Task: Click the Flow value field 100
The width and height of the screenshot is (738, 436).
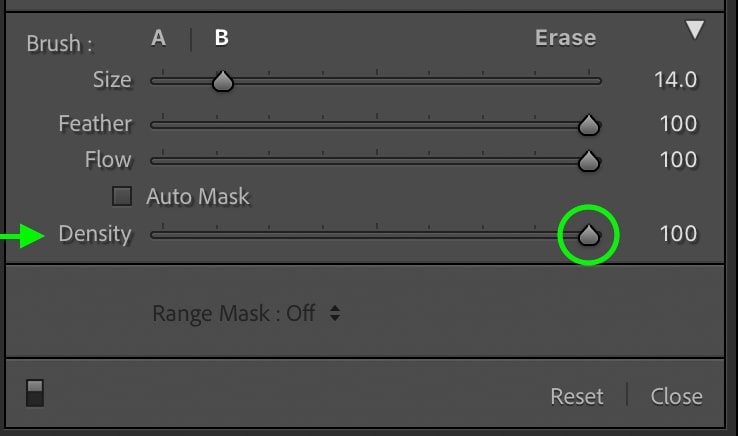Action: (678, 160)
